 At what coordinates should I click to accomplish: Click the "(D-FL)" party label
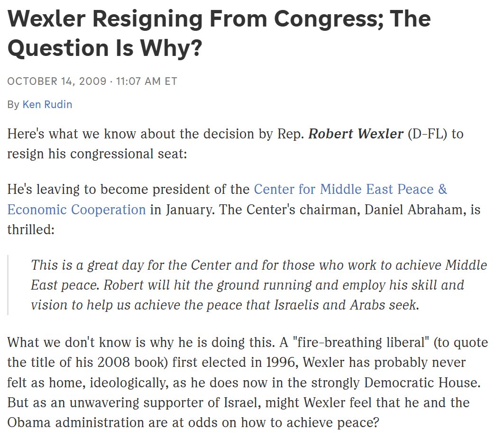pyautogui.click(x=426, y=134)
